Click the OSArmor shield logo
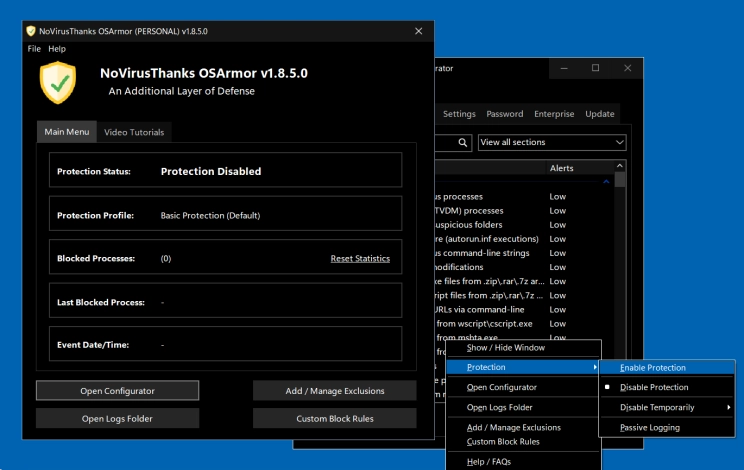 point(58,83)
